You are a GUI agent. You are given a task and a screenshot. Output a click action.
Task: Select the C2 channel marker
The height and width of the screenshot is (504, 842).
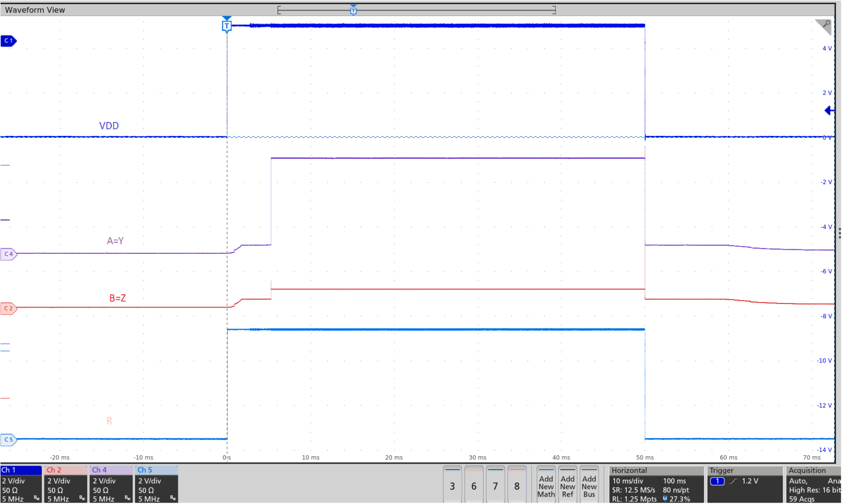(9, 308)
